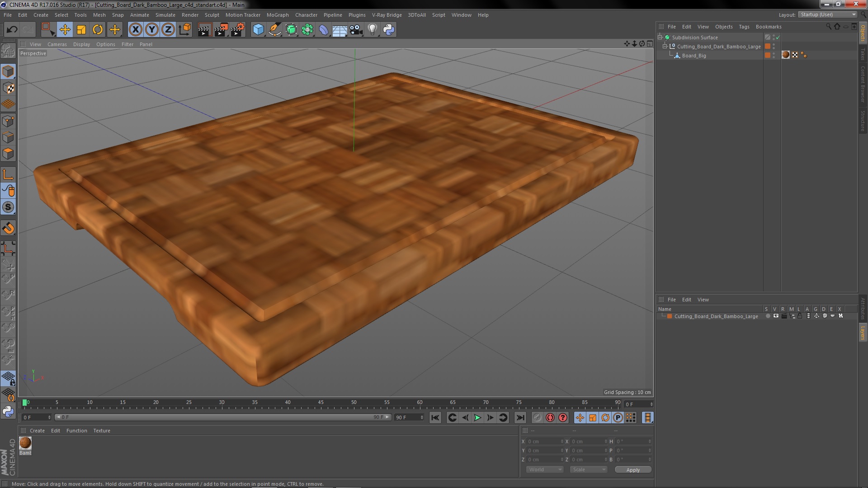Open the Mesh menu
Viewport: 868px width, 488px height.
point(99,15)
